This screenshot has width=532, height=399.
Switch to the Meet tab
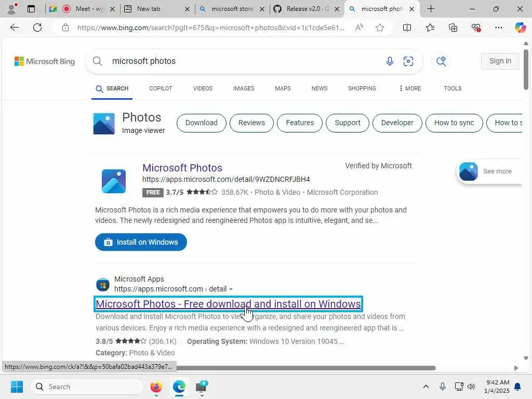click(84, 9)
